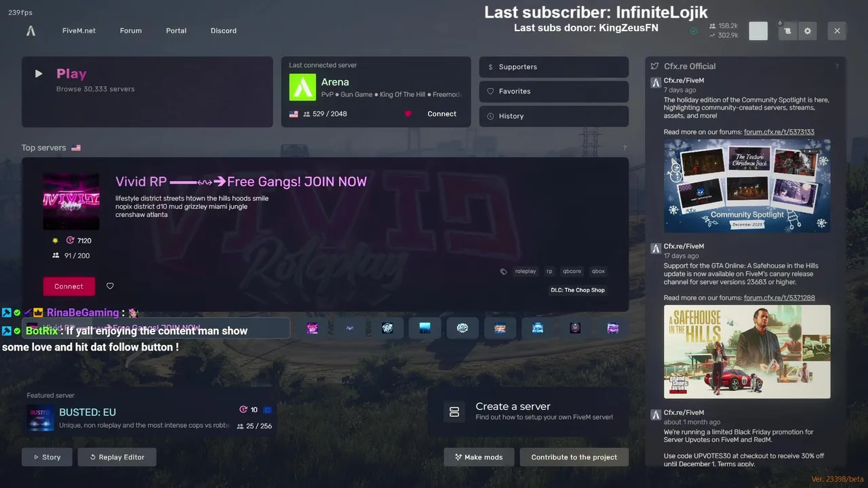
Task: Connect to the Arena server
Action: [x=442, y=114]
